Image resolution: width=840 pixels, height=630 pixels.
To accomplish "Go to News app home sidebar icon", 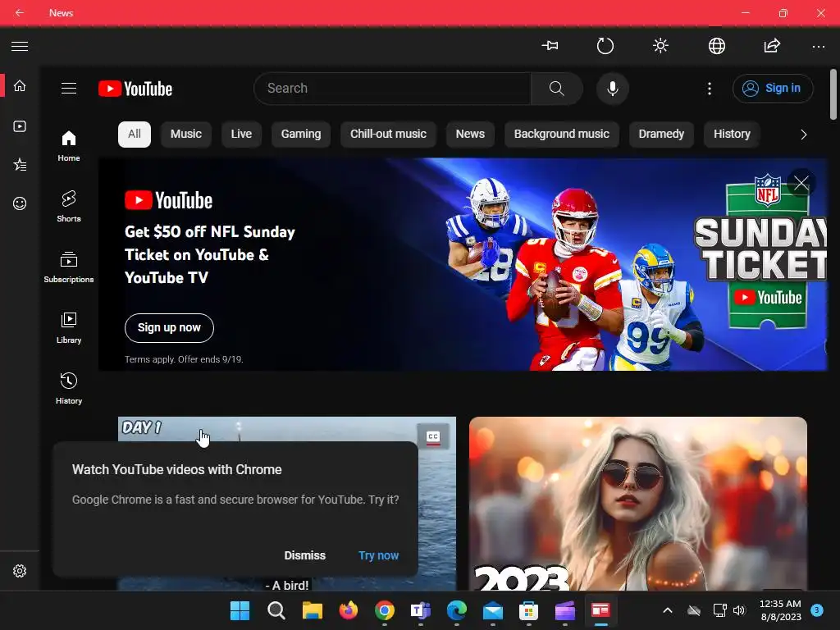I will tap(20, 85).
